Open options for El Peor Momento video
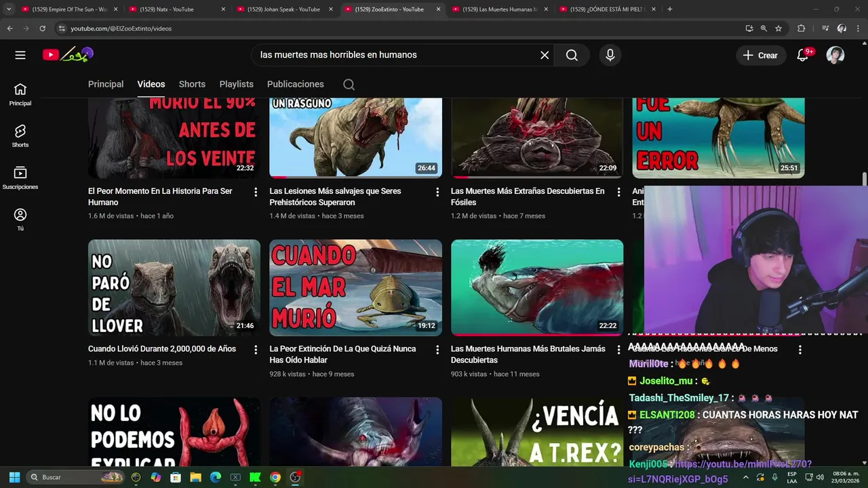Viewport: 868px width, 488px height. (256, 192)
